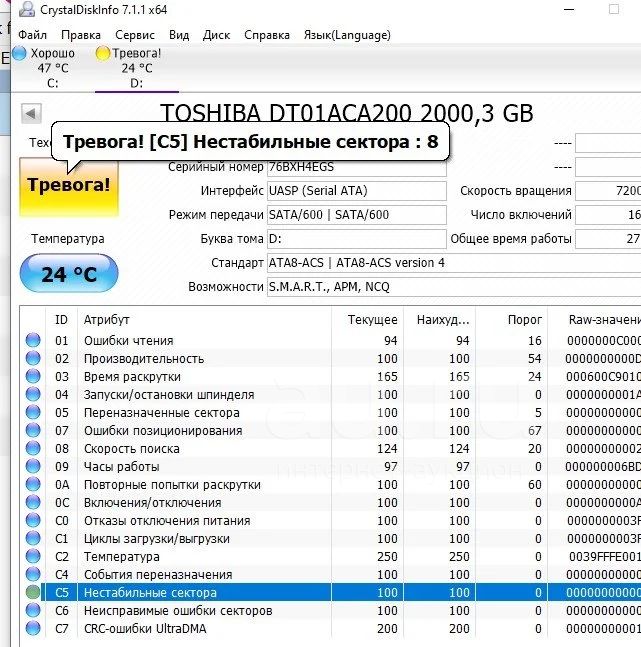Open the Справка menu
The image size is (641, 647).
(267, 35)
